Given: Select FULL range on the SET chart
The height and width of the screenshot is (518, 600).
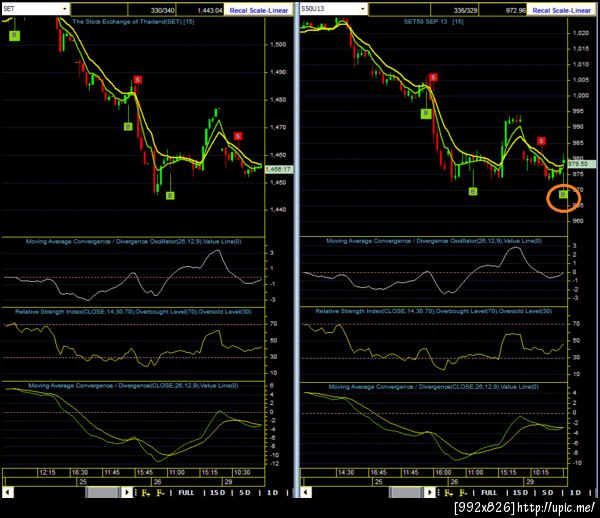Looking at the screenshot, I should tap(186, 493).
